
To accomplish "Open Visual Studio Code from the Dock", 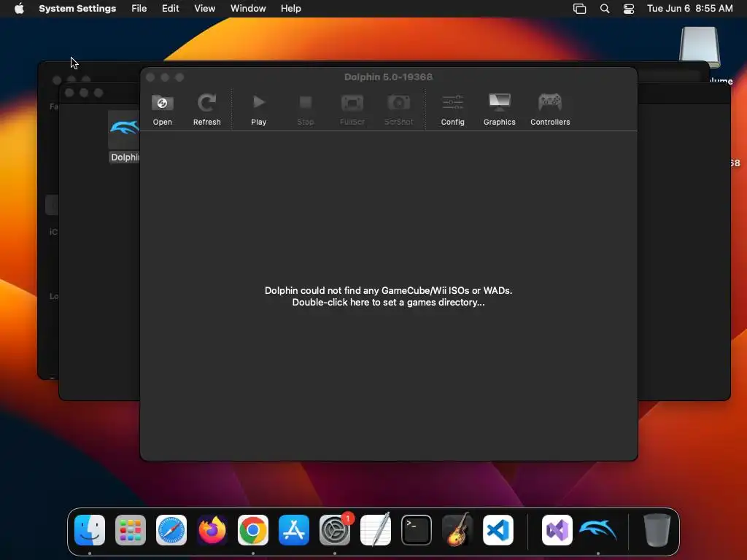I will [498, 530].
